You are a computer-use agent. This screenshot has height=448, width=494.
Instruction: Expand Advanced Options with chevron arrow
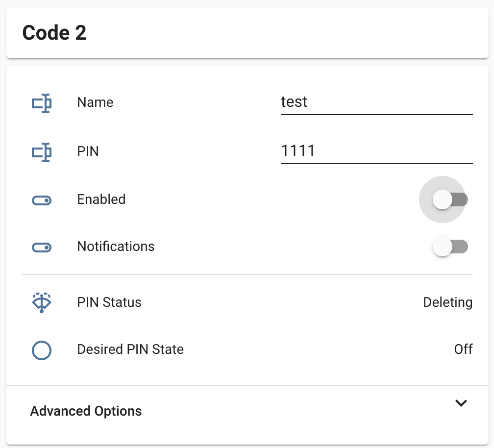[x=461, y=403]
